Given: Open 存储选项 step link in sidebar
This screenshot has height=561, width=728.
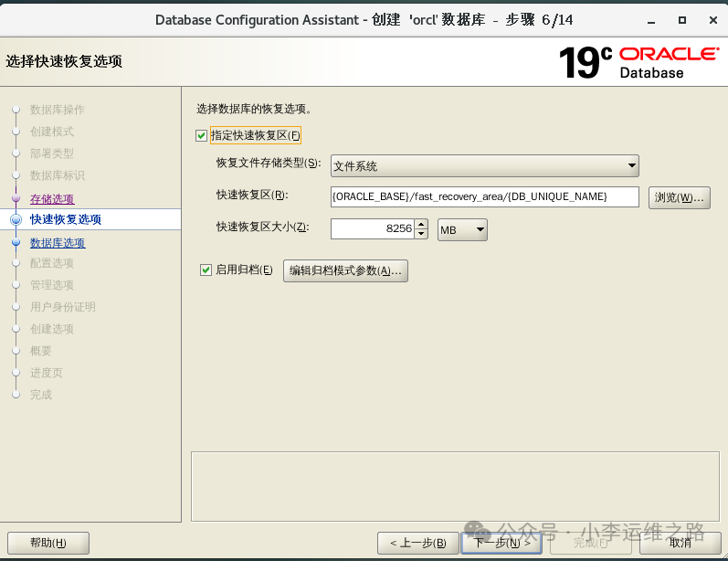Looking at the screenshot, I should click(52, 199).
